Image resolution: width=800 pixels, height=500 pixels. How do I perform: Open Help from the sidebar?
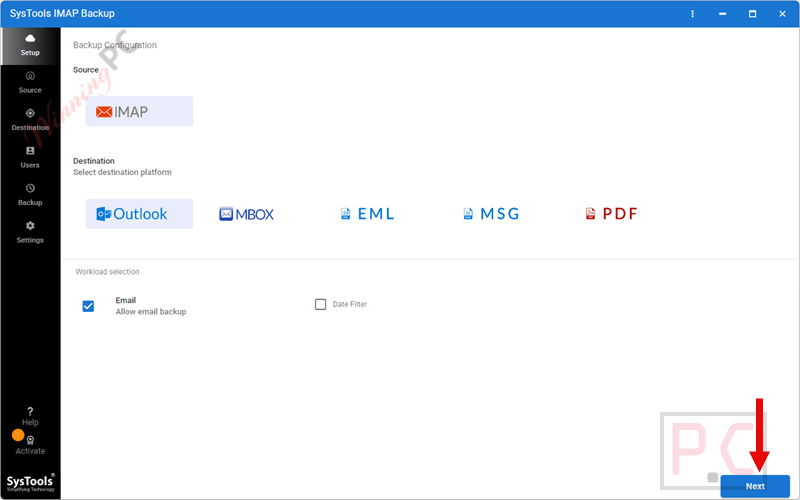pos(30,416)
